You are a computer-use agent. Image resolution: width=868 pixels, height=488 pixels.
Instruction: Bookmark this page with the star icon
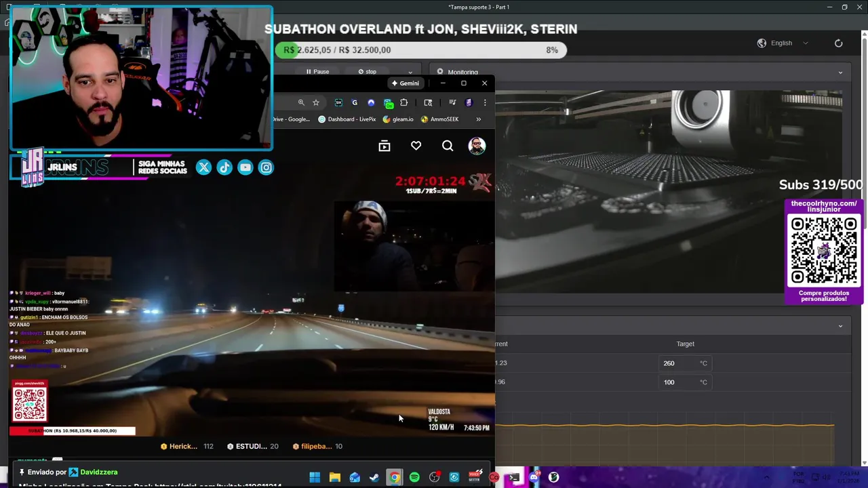pos(316,102)
